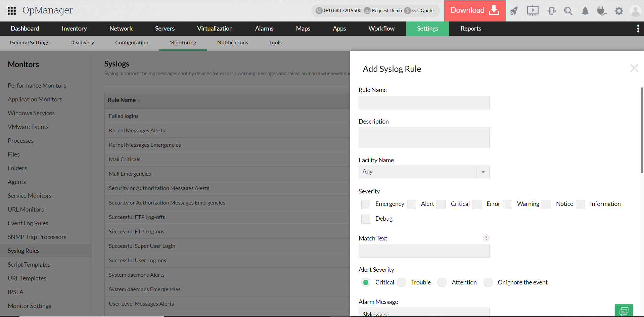Switch to the Notifications tab
Viewport: 644px width, 317px height.
[x=233, y=43]
